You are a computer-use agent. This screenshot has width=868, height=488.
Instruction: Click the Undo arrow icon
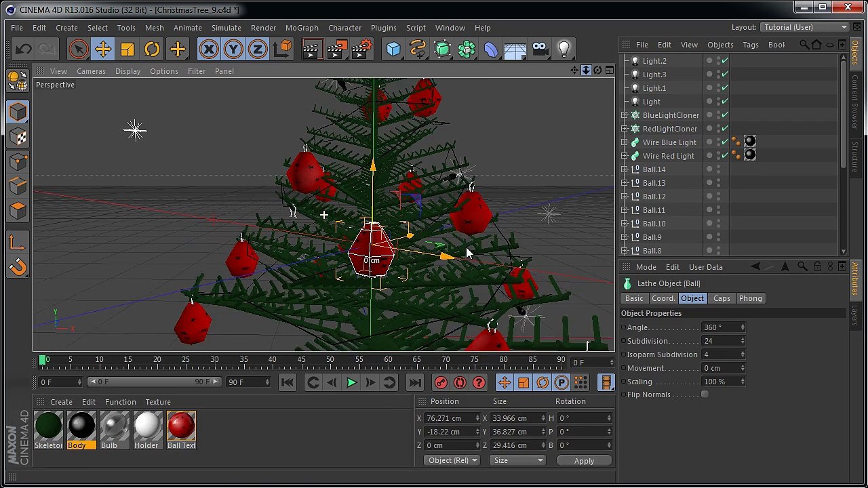(23, 49)
